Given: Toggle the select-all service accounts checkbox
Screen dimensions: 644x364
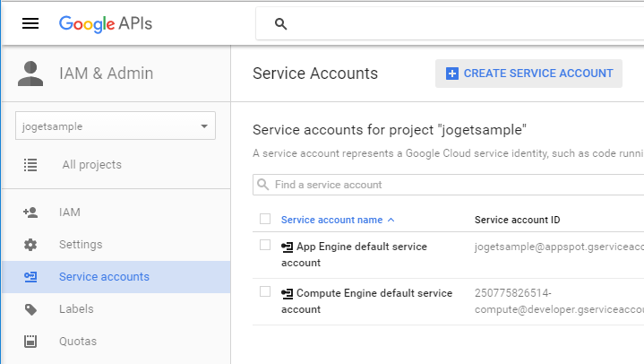Looking at the screenshot, I should pos(265,220).
